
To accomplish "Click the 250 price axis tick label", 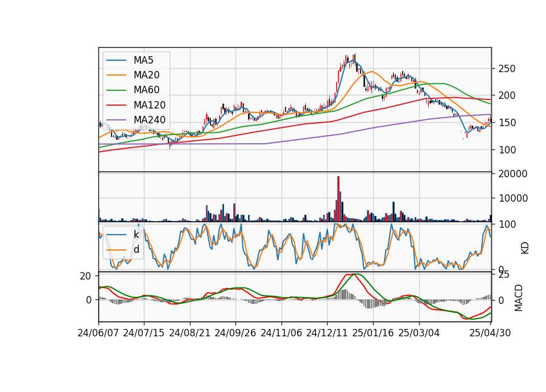I will point(507,69).
